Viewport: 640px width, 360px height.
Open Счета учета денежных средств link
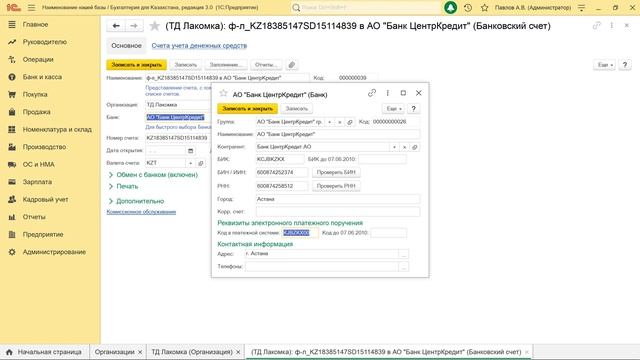pyautogui.click(x=199, y=46)
